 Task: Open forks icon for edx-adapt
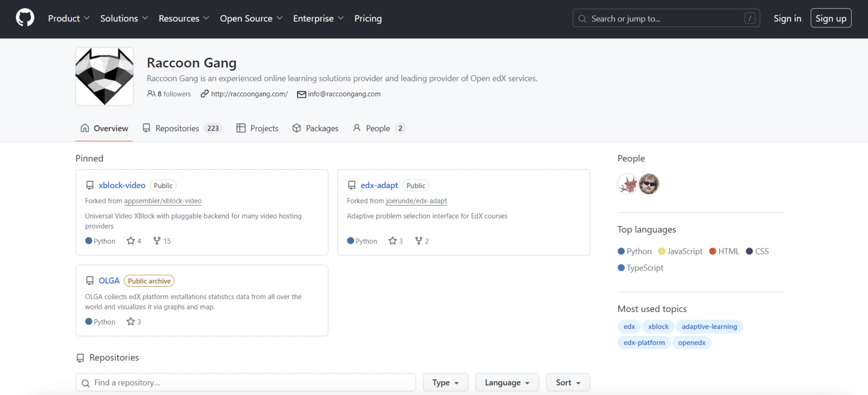[418, 241]
